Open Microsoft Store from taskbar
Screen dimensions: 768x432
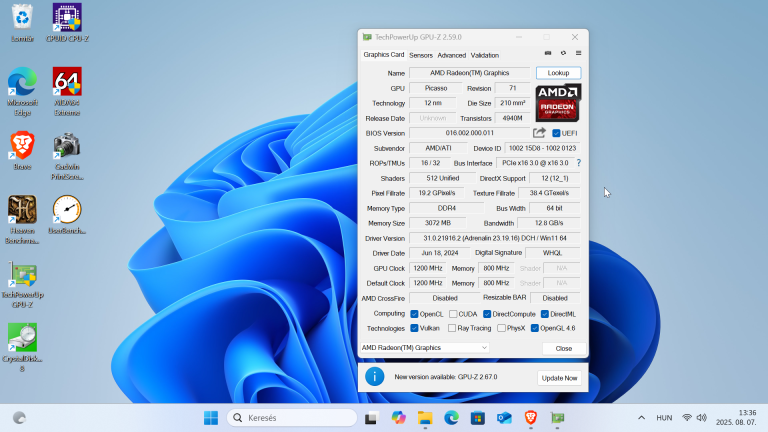478,418
